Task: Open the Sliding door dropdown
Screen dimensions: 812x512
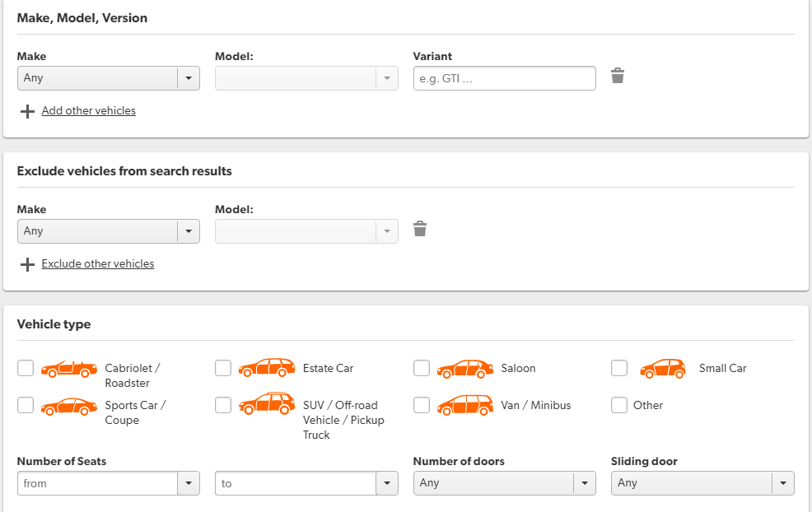Action: click(x=702, y=483)
